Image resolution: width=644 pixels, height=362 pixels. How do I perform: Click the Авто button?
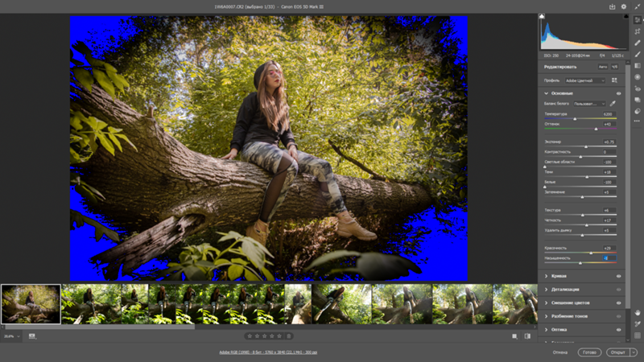602,67
